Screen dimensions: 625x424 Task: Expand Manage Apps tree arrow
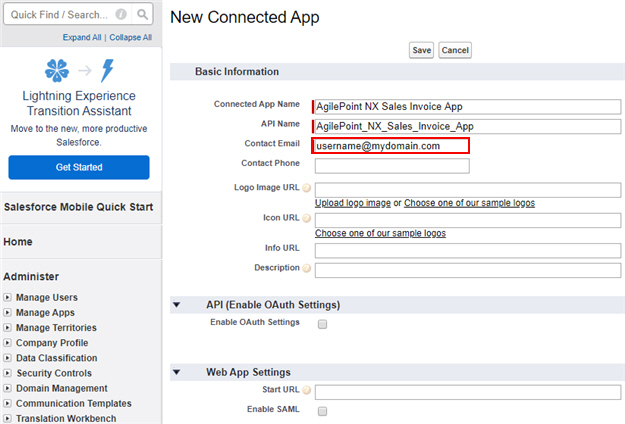(x=7, y=312)
